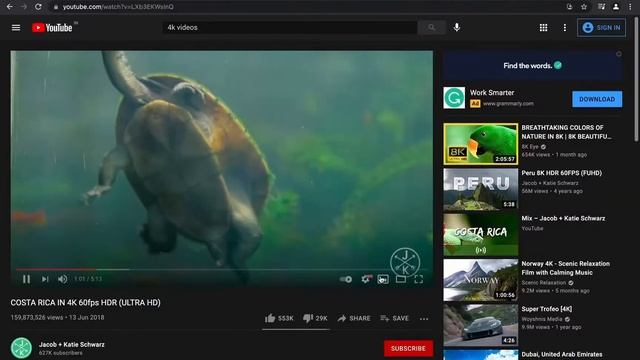Like the video with thumbs up

coord(279,318)
